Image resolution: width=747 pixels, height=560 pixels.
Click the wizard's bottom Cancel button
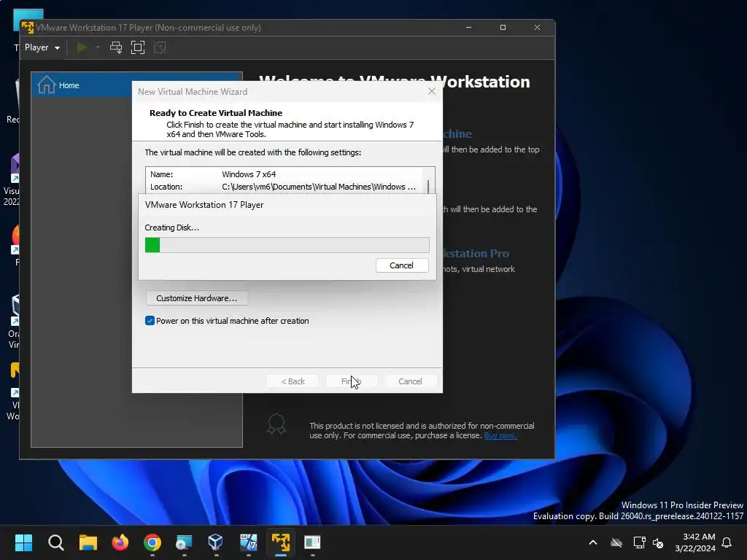coord(410,381)
